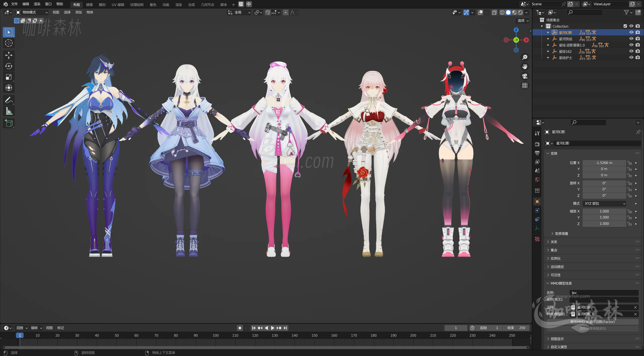Click the viewport zoom magnifier icon

click(x=525, y=57)
